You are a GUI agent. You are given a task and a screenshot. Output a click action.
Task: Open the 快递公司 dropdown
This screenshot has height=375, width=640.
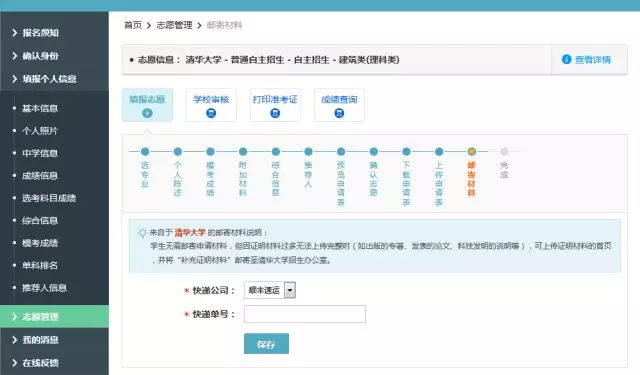270,290
